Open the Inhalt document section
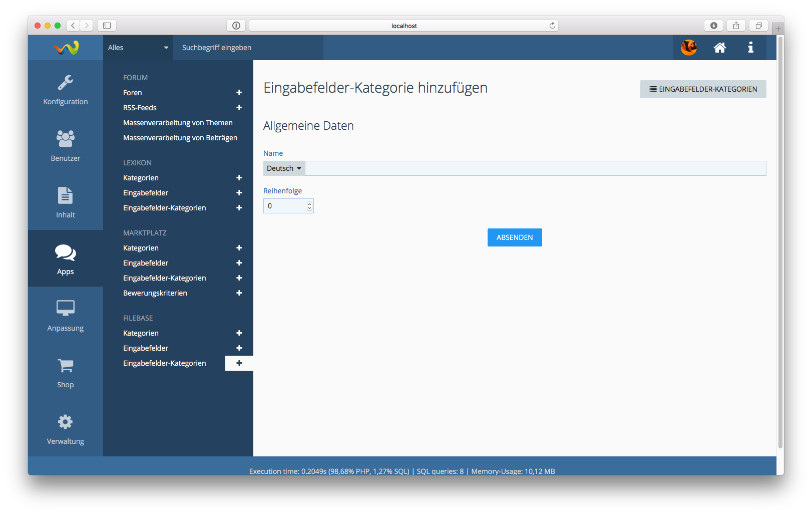812x515 pixels. (x=65, y=203)
